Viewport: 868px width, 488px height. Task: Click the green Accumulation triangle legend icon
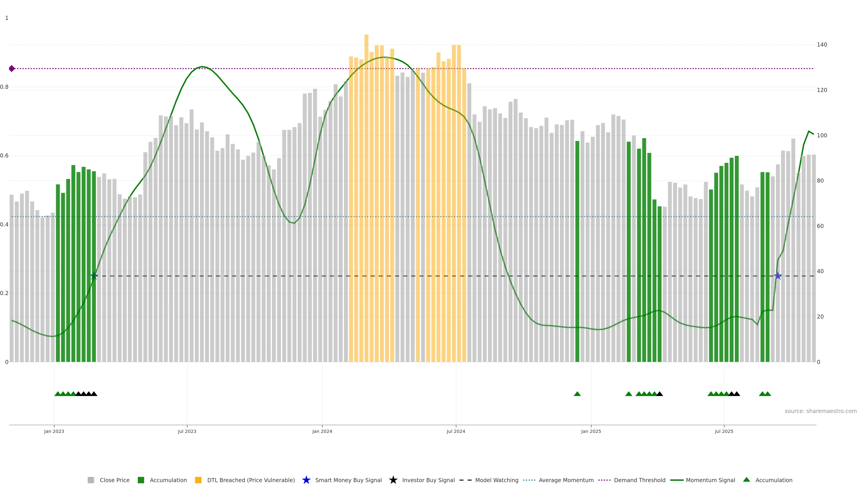pos(746,480)
